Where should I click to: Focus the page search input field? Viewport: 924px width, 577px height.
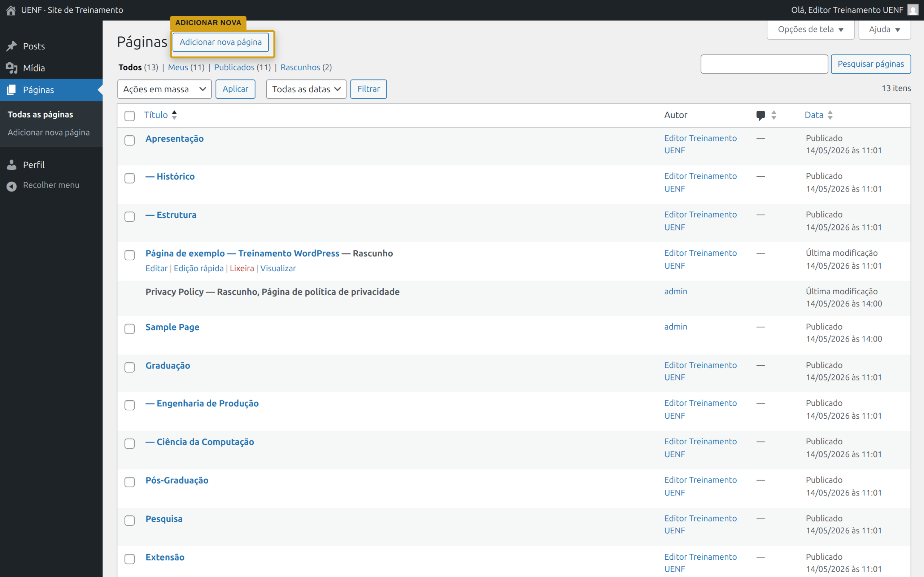tap(764, 64)
